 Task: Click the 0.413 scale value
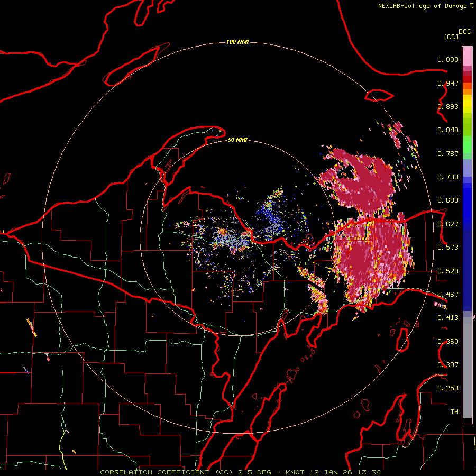(x=448, y=318)
